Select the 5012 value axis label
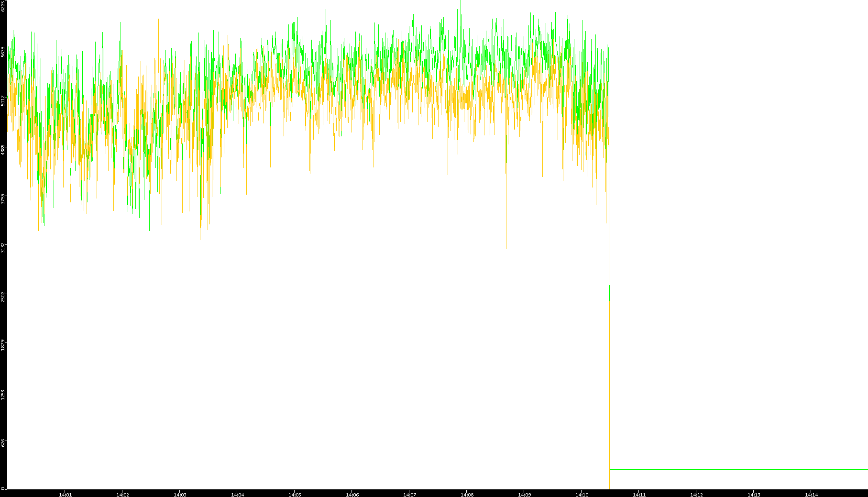Image resolution: width=868 pixels, height=497 pixels. [x=3, y=100]
